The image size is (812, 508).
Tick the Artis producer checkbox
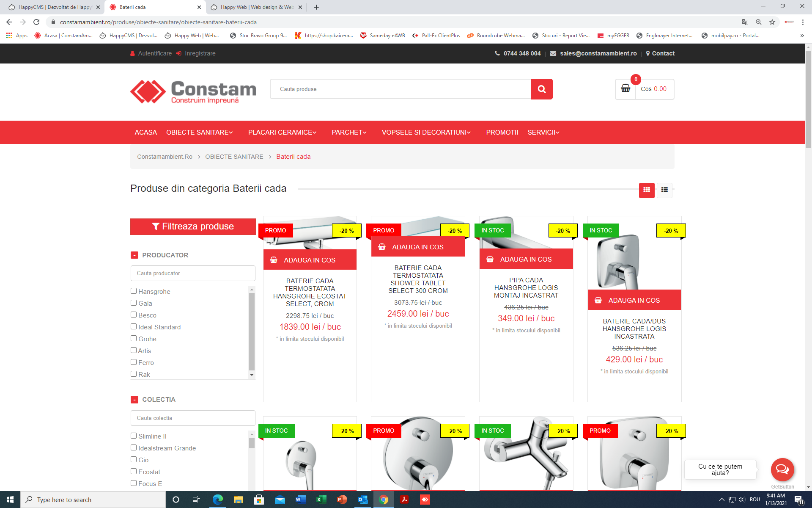134,350
